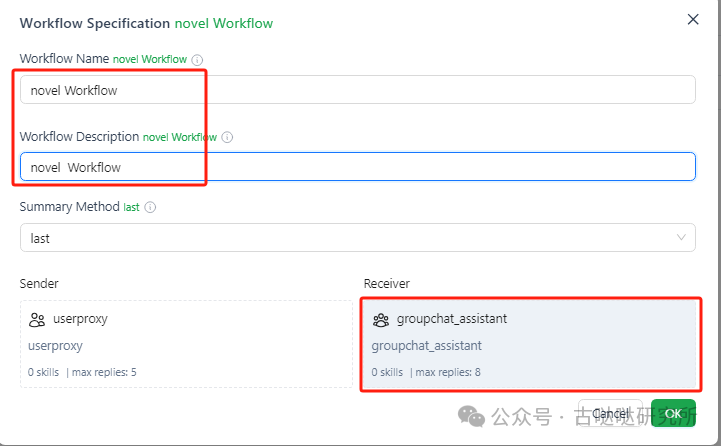Click the userproxy description text in Sender

coord(55,346)
